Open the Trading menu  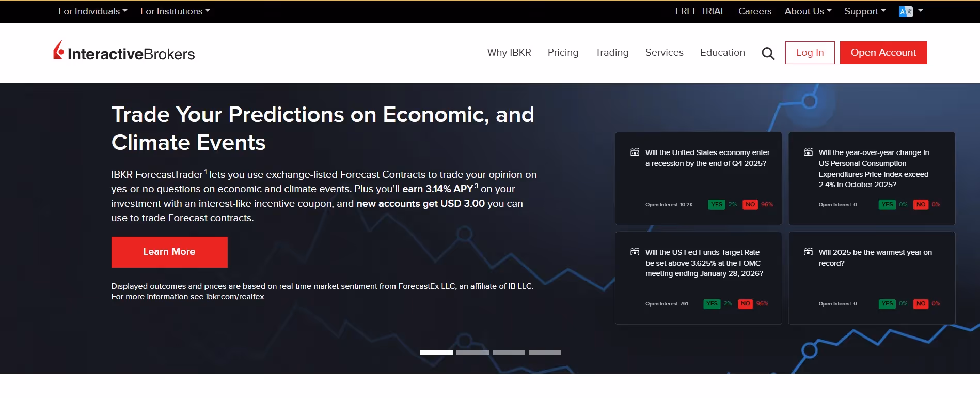coord(612,53)
